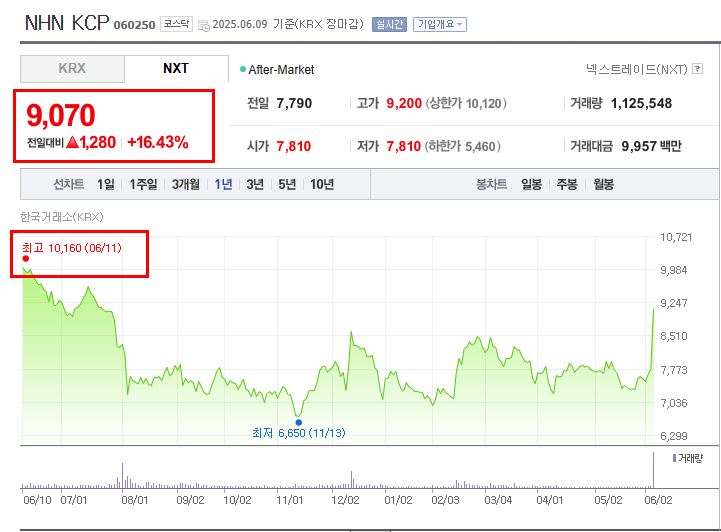Viewport: 721px width, 532px height.
Task: Click the red 최고 10,160 high point marker
Action: 26,258
